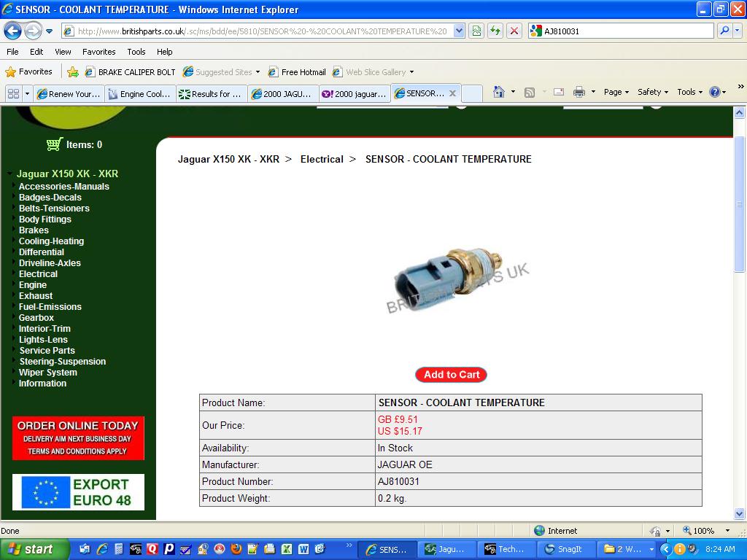Click the Windows start button
Screen dimensions: 747x560
pos(34,549)
